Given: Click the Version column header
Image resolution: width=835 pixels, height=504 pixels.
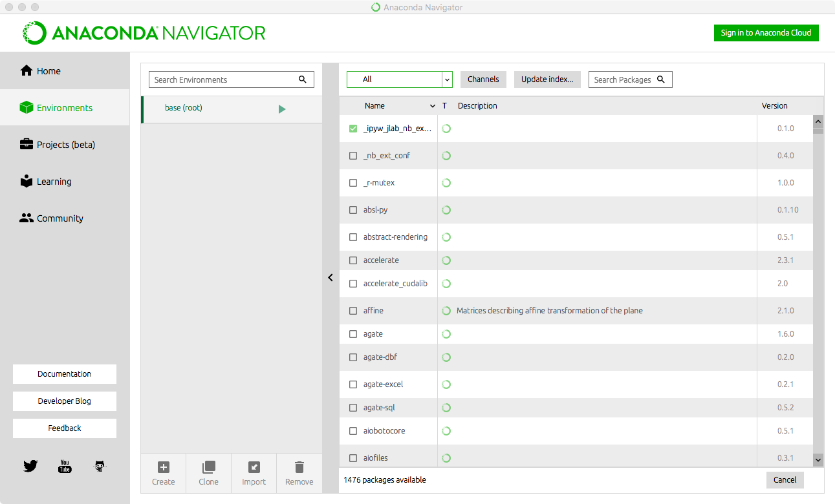Looking at the screenshot, I should [x=775, y=106].
